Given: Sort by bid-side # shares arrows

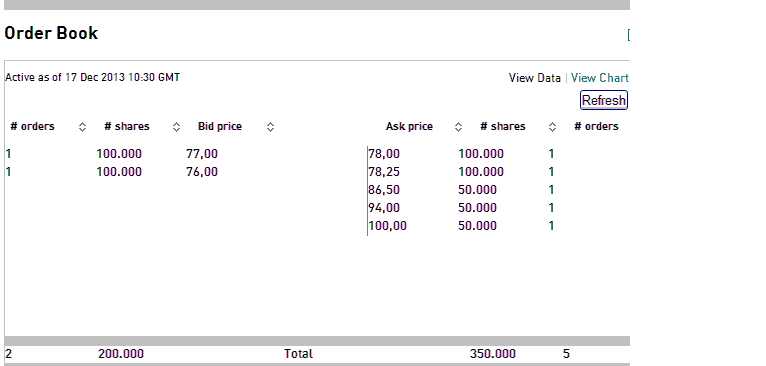Looking at the screenshot, I should point(176,127).
